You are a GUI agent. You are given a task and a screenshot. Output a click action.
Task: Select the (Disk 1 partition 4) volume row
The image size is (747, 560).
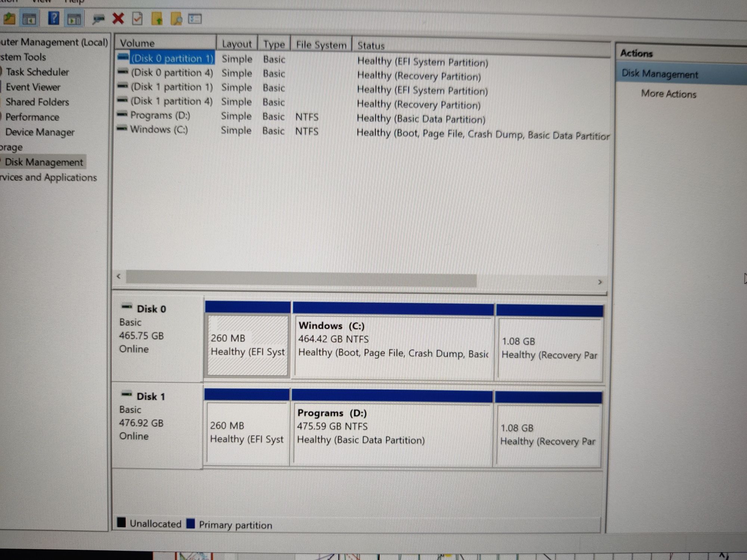(171, 101)
